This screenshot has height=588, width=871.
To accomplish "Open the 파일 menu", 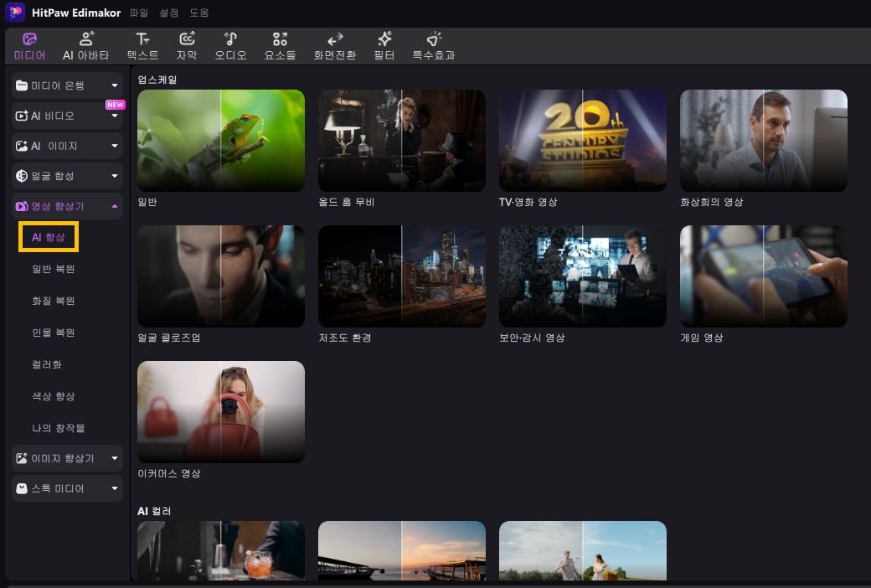I will 139,13.
